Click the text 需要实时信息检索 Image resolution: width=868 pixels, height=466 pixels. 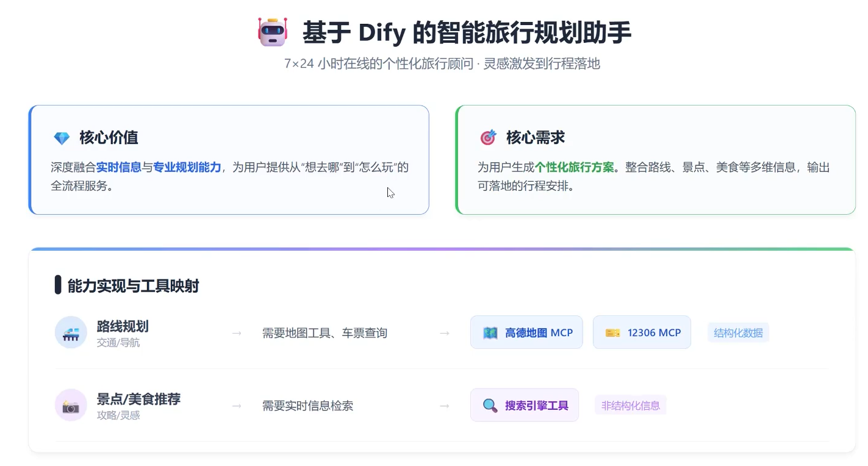point(307,406)
